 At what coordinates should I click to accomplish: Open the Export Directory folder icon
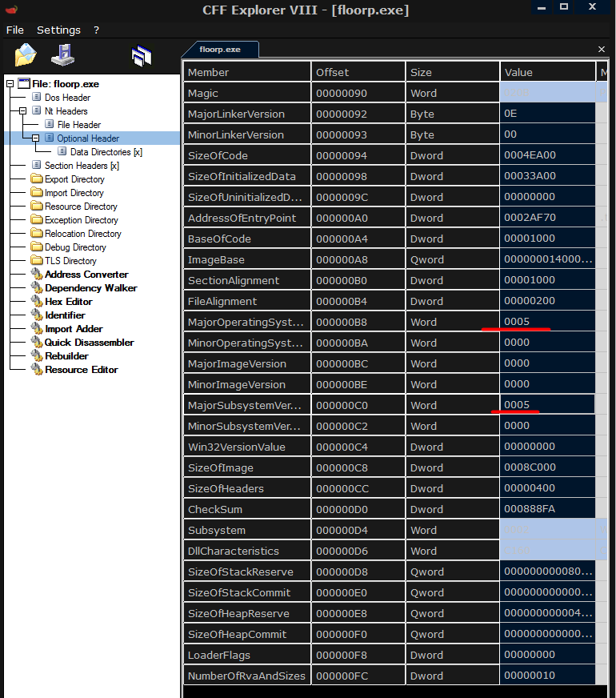coord(37,179)
